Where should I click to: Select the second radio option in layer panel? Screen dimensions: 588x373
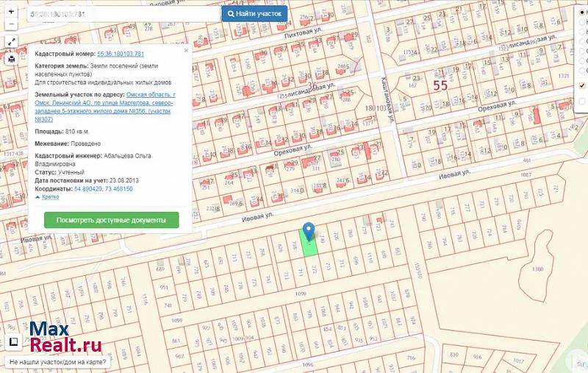coord(581,23)
